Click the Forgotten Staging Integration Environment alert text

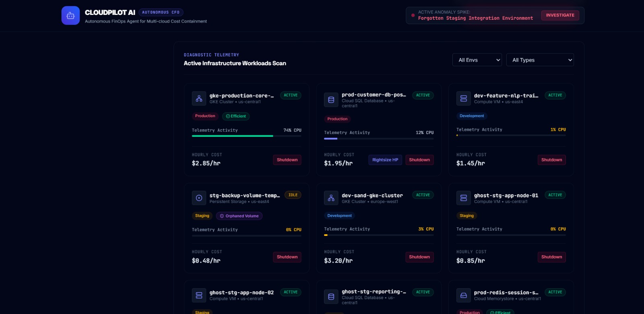click(x=475, y=18)
